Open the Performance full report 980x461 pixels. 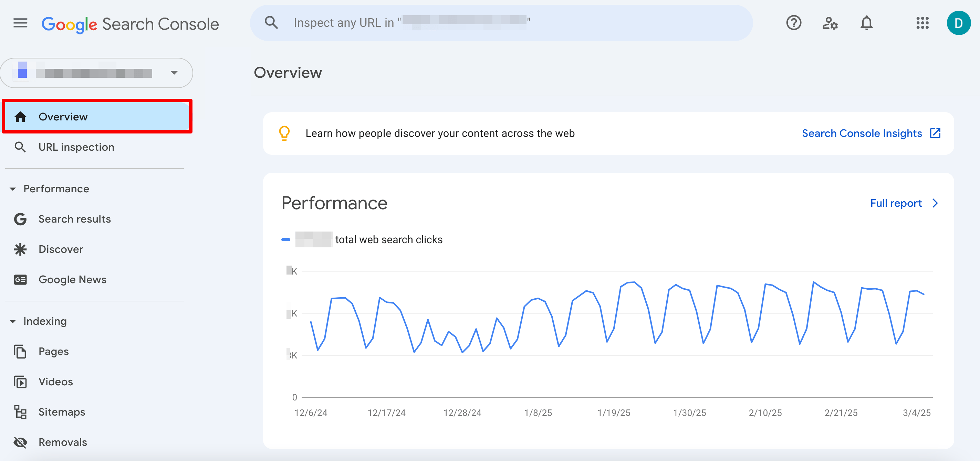(896, 203)
